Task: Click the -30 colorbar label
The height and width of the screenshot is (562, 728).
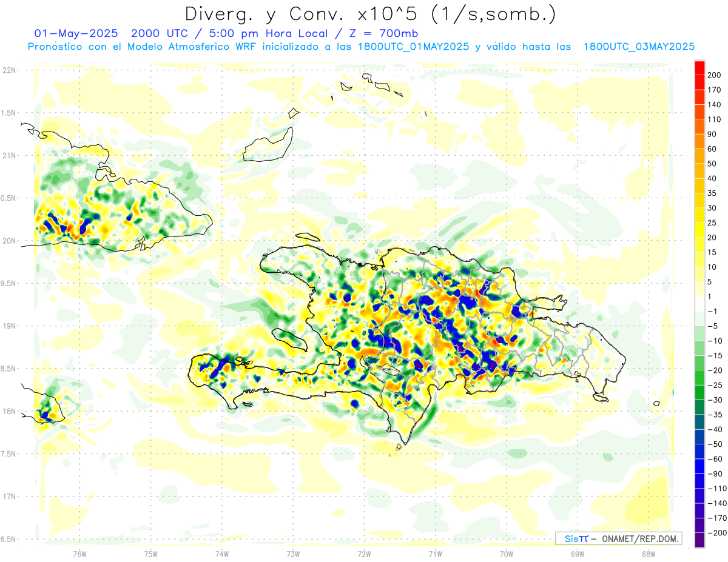Action: (x=716, y=400)
